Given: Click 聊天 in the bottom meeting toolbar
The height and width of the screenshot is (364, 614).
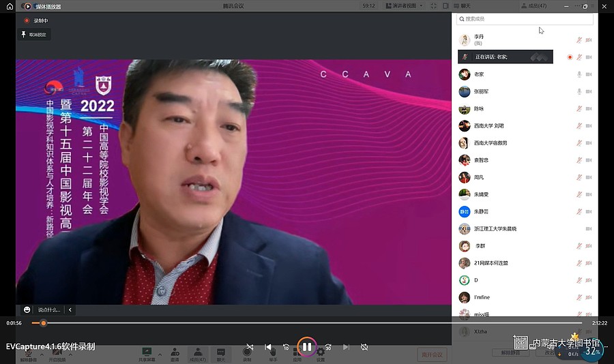Looking at the screenshot, I should tap(221, 354).
